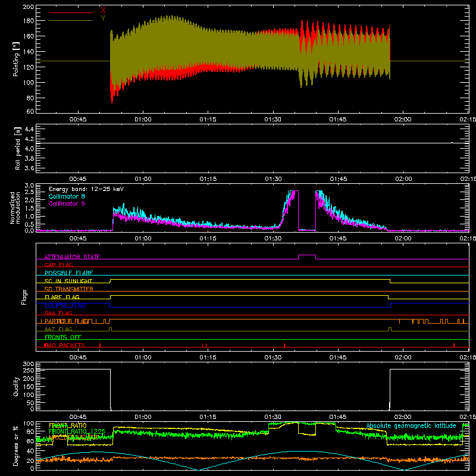Click the "Roll period [s]" axis title
This screenshot has width=476, height=476.
pyautogui.click(x=17, y=148)
